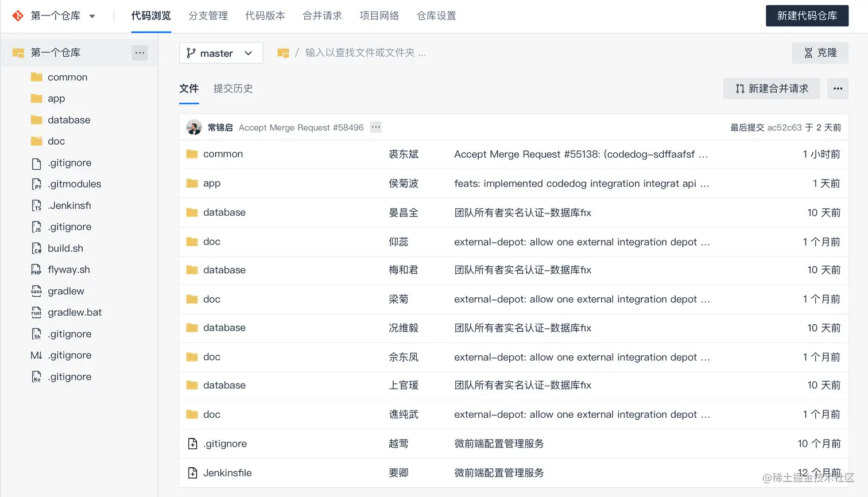Click the commit message 'feats: implemented codedog integration'
The width and height of the screenshot is (868, 497).
(582, 184)
